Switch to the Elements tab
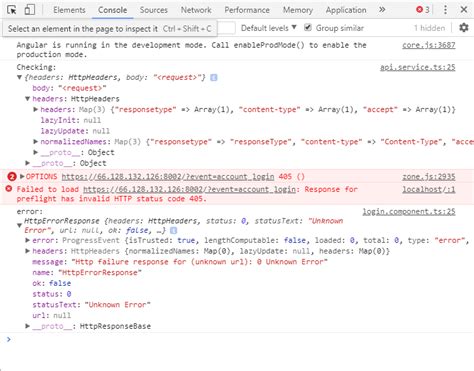474x371 pixels. (x=69, y=10)
